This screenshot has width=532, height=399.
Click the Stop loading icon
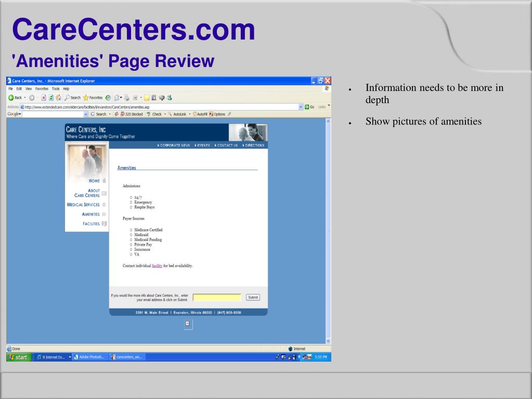pos(44,98)
